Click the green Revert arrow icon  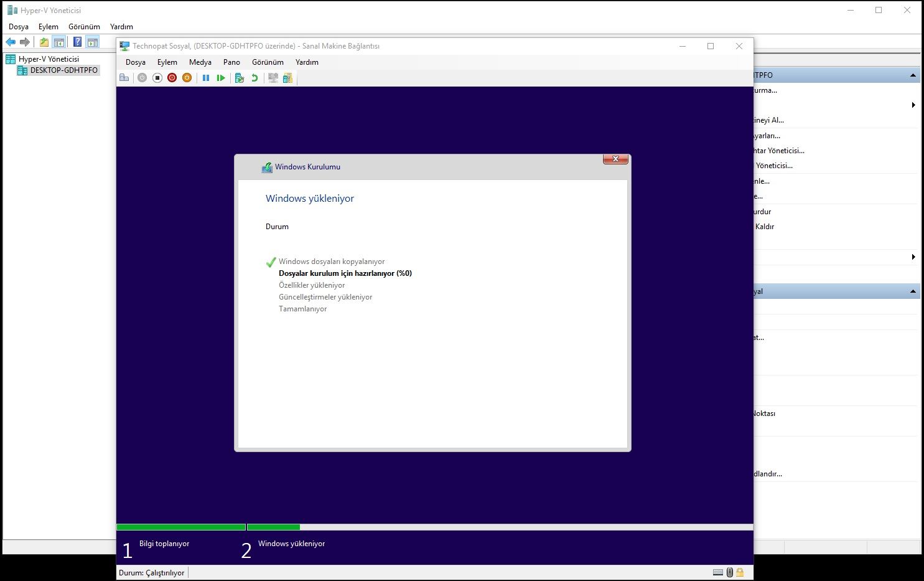click(254, 78)
